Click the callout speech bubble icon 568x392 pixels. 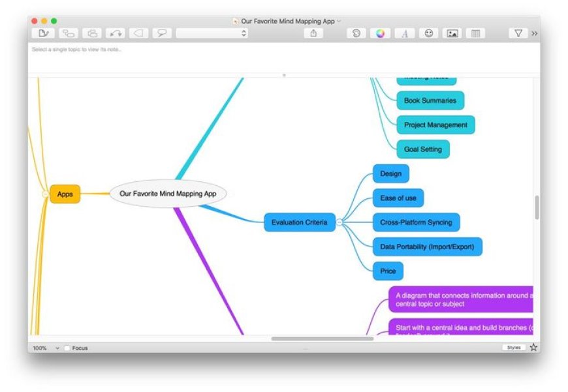click(162, 33)
